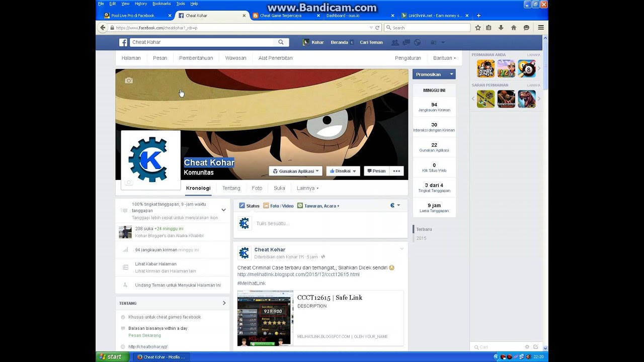Open the Bookmarks menu in Firefox
644x362 pixels.
162,4
